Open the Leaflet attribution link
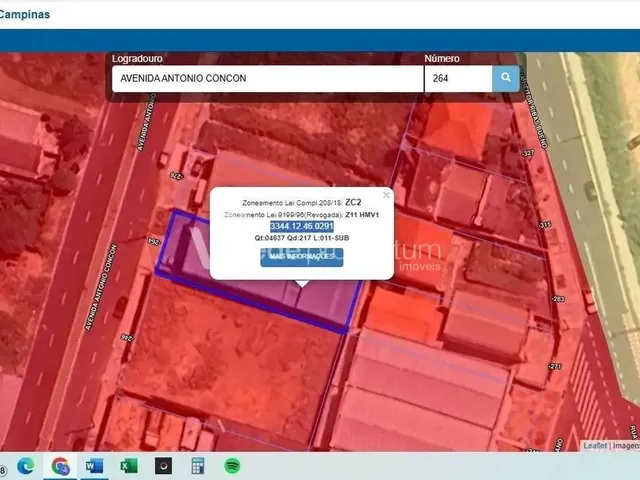 pyautogui.click(x=595, y=446)
